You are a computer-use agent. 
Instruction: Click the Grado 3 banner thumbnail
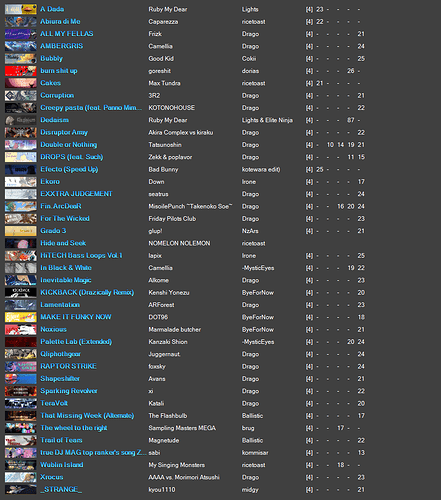tap(21, 231)
